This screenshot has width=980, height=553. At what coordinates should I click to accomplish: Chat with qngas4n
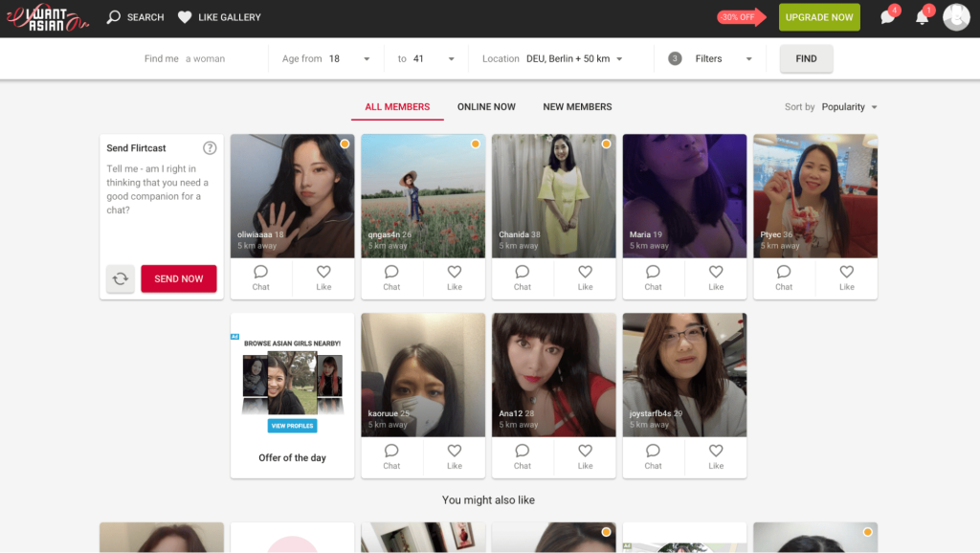(391, 278)
